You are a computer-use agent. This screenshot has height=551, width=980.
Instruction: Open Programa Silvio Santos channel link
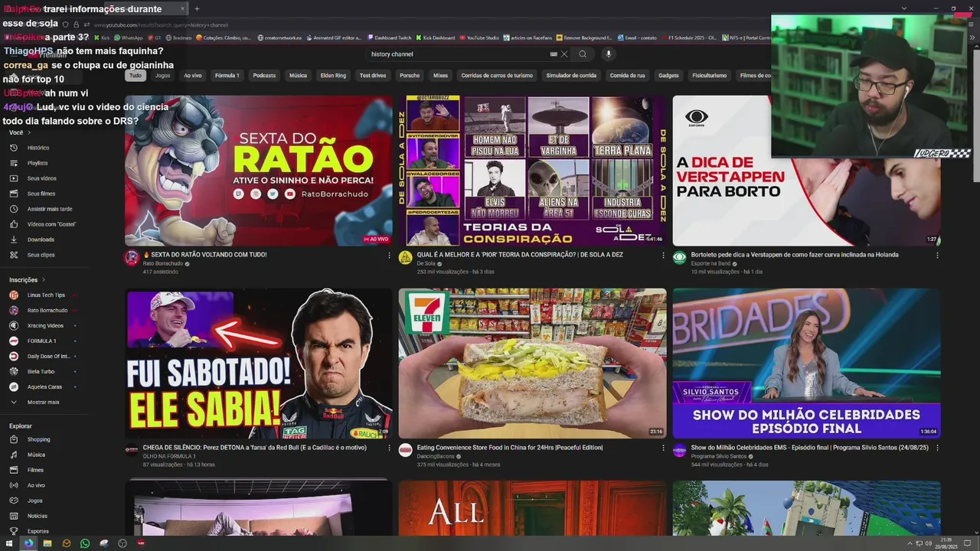[x=719, y=456]
